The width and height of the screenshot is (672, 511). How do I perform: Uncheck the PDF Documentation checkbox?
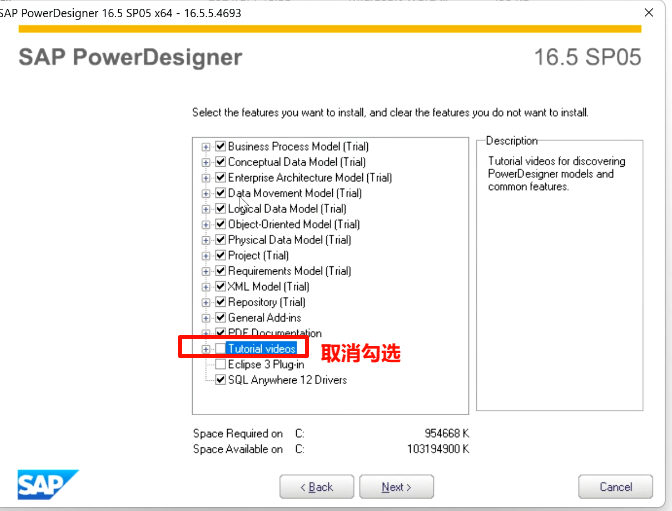pyautogui.click(x=220, y=333)
